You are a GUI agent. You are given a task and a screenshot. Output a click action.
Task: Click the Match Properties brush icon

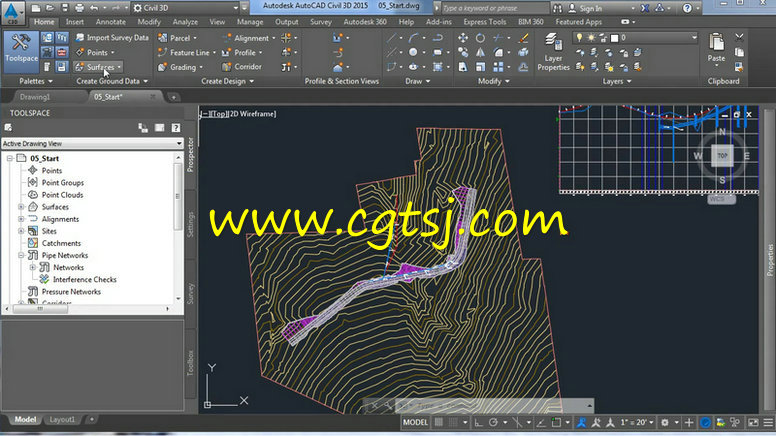524,38
